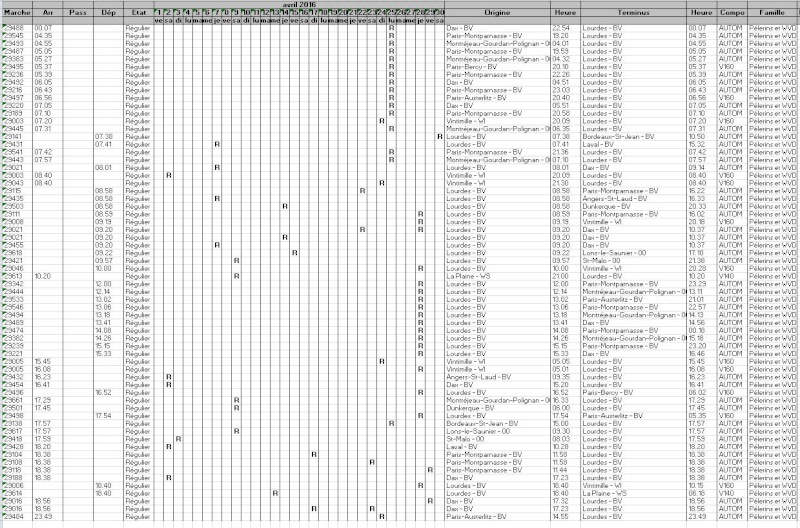Click terminus Dunkerque - BV in row 29503

point(606,207)
